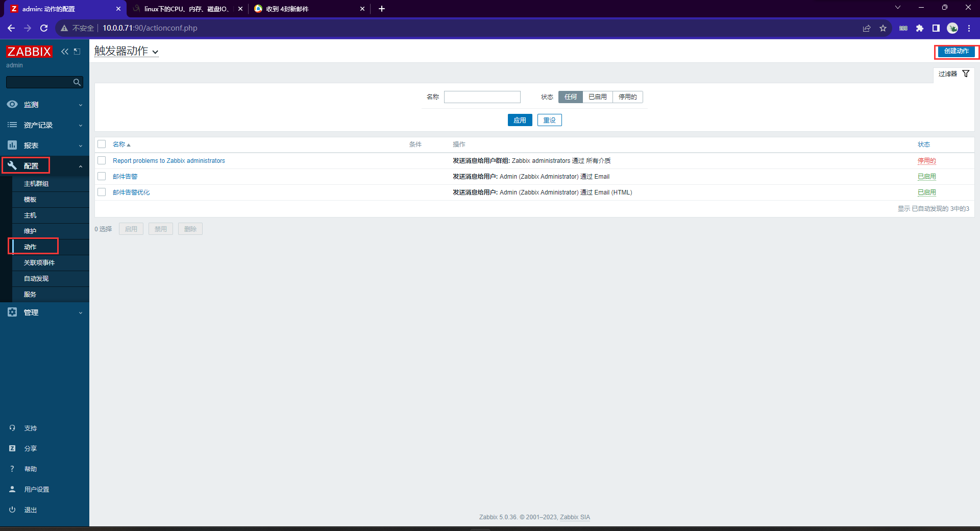Open 关联项事件 menu item
980x531 pixels.
click(39, 262)
